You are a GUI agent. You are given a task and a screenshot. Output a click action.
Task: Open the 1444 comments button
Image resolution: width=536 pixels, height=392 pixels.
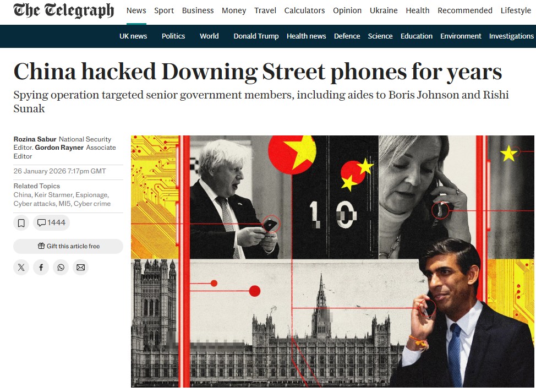tap(51, 222)
